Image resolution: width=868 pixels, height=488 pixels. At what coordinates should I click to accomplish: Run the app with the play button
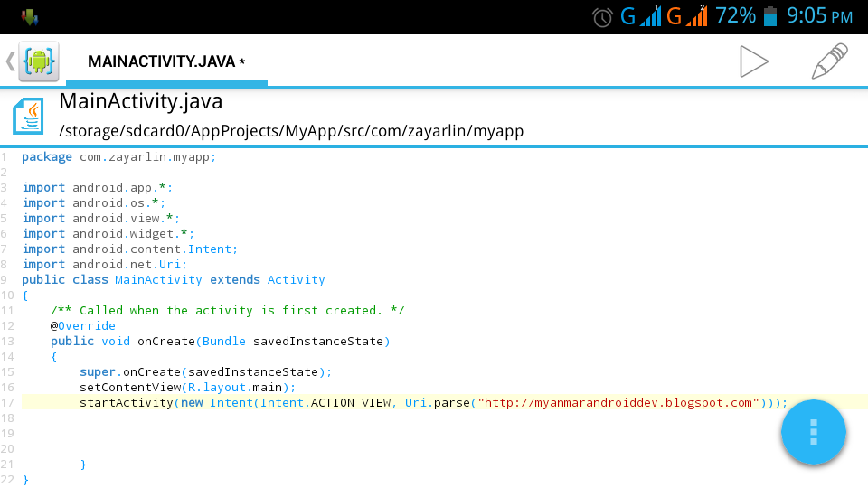(754, 61)
